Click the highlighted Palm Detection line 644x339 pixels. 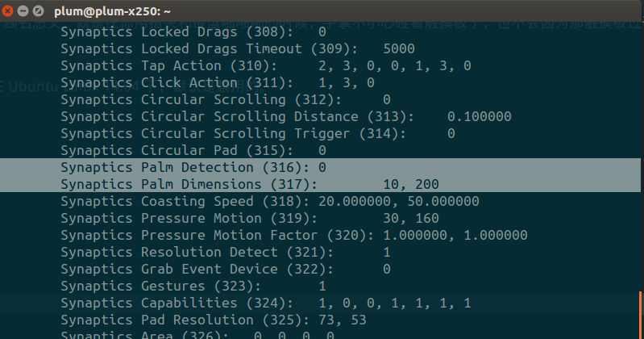193,167
